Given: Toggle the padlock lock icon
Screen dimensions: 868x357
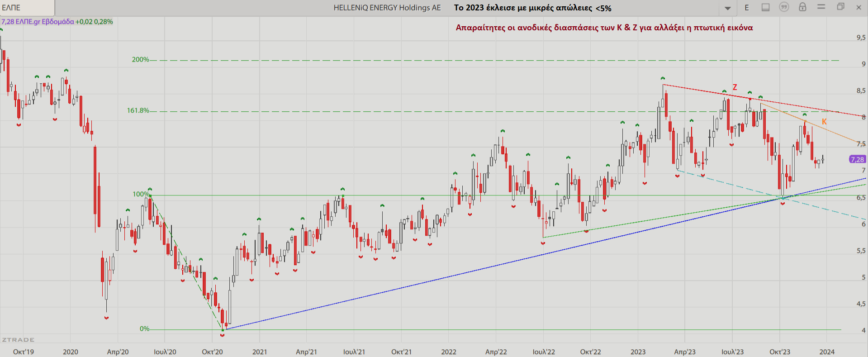Looking at the screenshot, I should tap(802, 7).
